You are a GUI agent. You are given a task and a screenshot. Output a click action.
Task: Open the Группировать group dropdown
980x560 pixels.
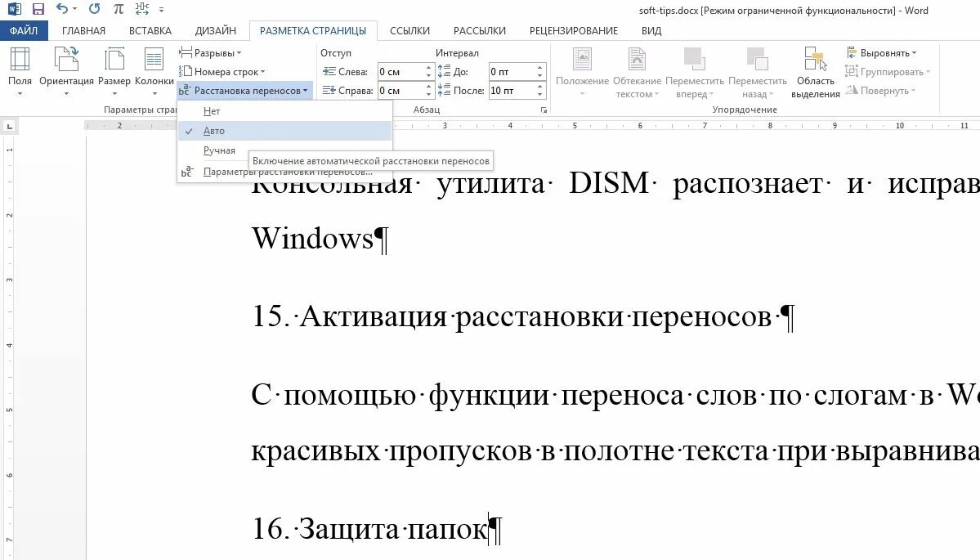pos(888,72)
